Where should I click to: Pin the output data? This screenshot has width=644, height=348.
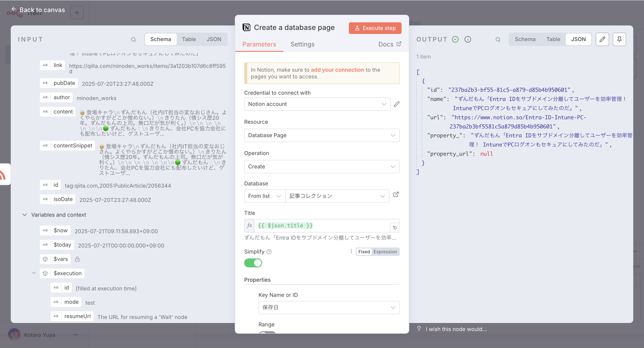[x=619, y=39]
